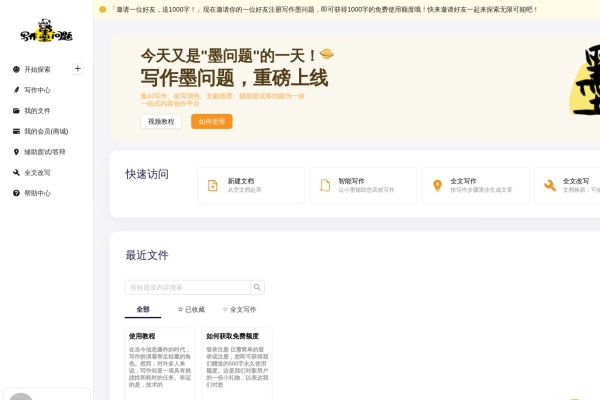The height and width of the screenshot is (400, 600).
Task: Click the lightbulb icon in 全文写作 card
Action: coord(437,185)
